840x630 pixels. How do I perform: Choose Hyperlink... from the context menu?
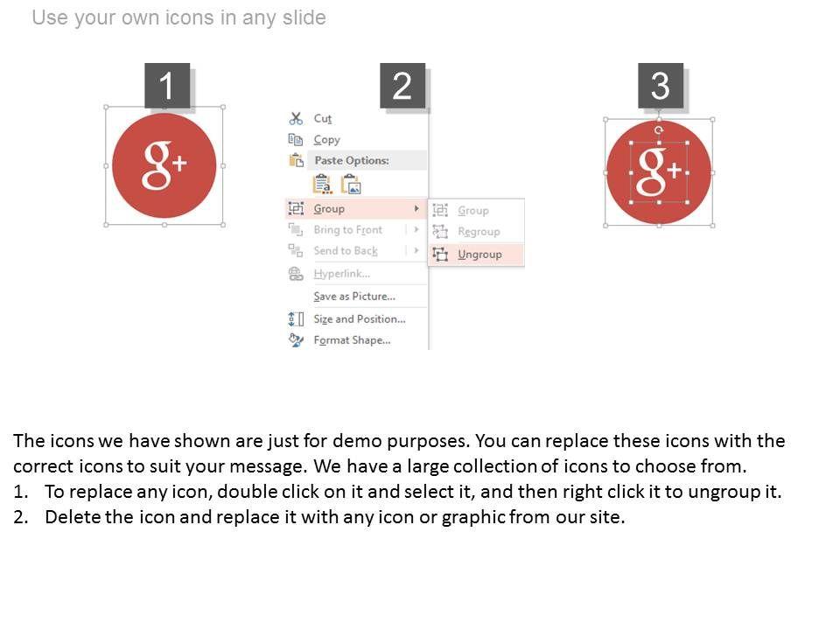coord(357,274)
